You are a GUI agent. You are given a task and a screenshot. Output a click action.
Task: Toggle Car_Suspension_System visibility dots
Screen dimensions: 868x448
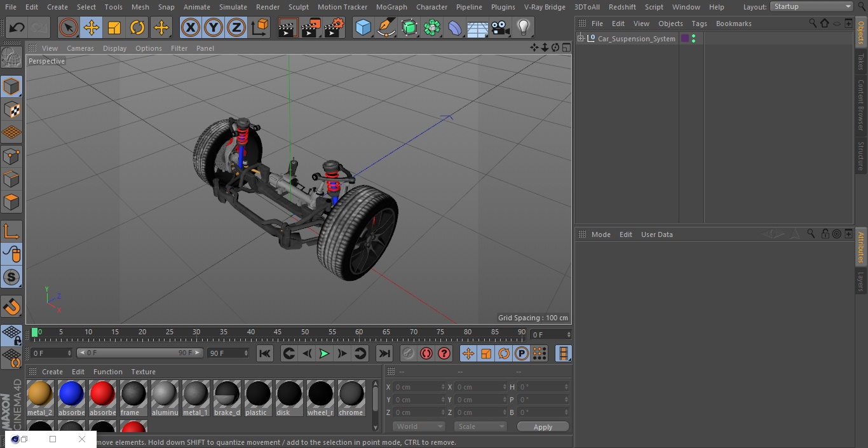(x=693, y=39)
